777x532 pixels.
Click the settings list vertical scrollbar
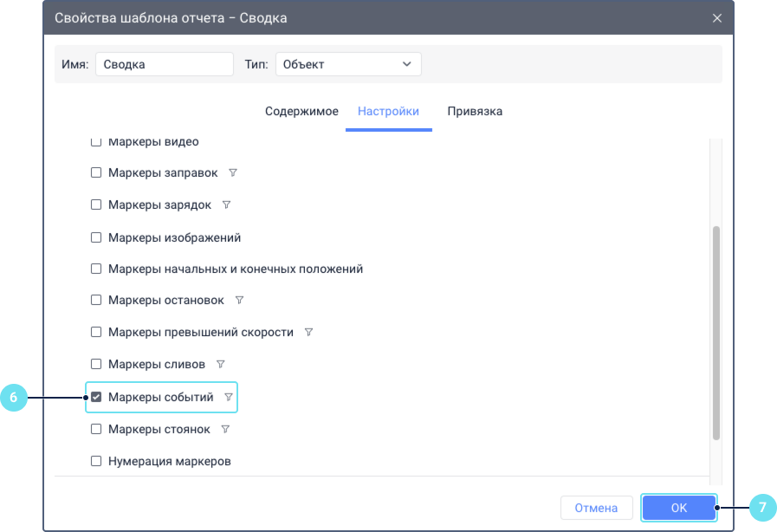(716, 333)
